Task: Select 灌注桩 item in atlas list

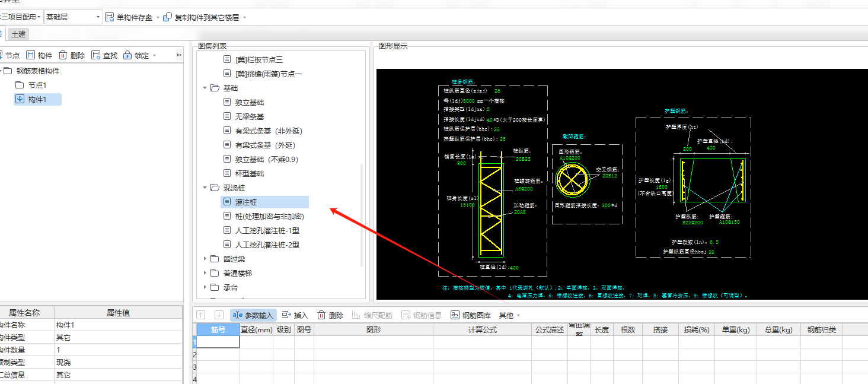Action: pos(264,202)
